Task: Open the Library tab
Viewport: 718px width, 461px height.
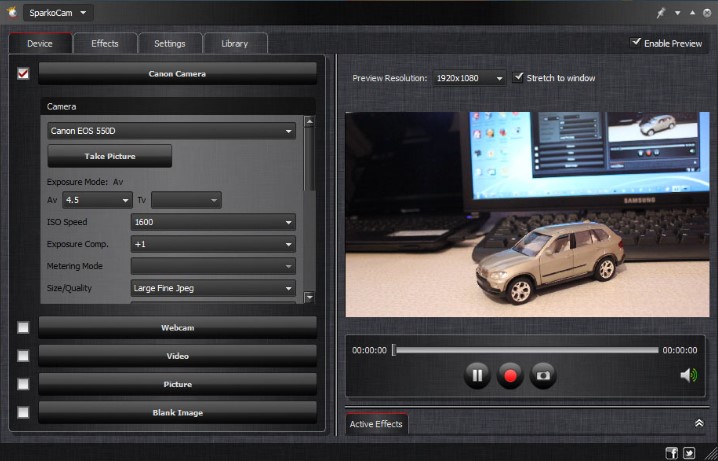Action: (235, 43)
